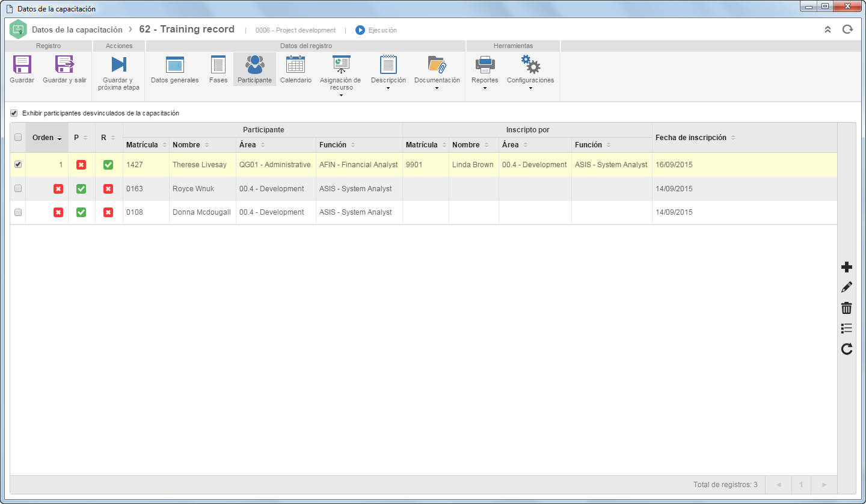Viewport: 866px width, 504px height.
Task: Click the AFIN - Financial Analyst cell
Action: [x=359, y=165]
